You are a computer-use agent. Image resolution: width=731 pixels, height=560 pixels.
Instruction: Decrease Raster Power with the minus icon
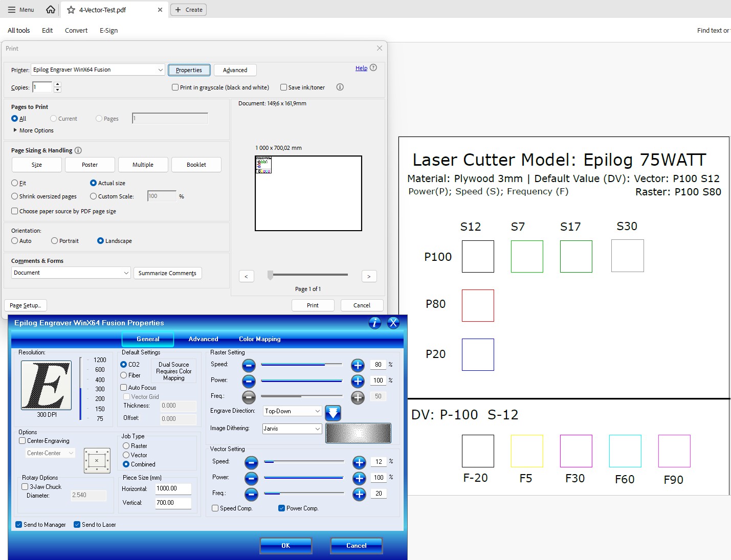pyautogui.click(x=249, y=380)
